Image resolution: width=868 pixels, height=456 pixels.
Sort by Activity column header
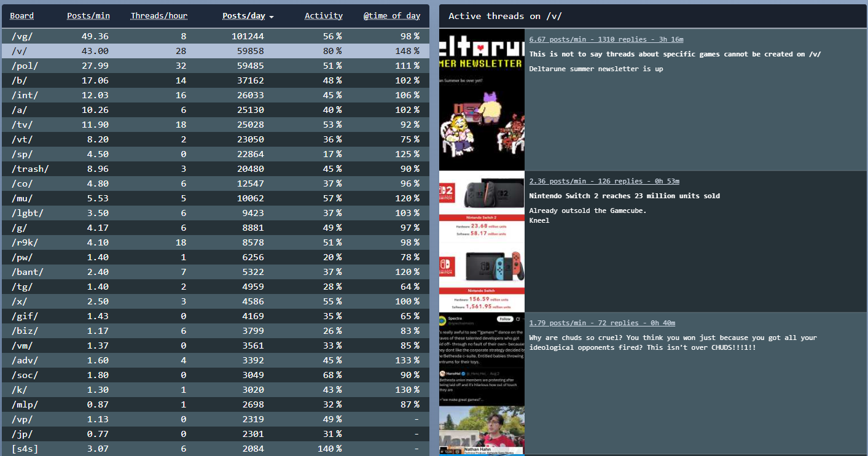(x=324, y=16)
